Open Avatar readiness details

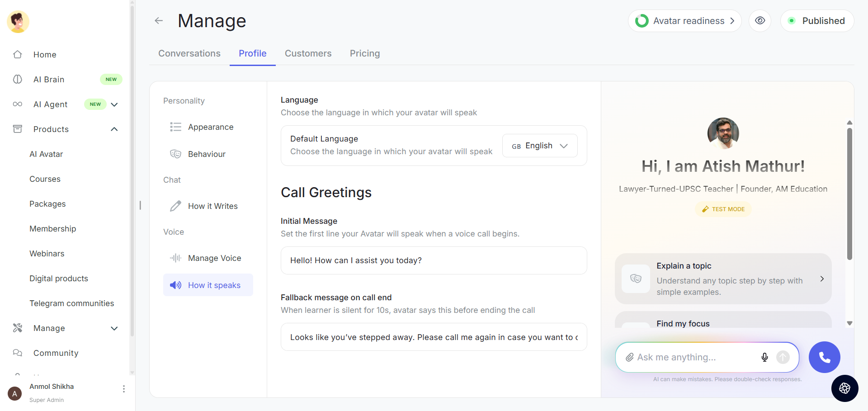[x=684, y=21]
